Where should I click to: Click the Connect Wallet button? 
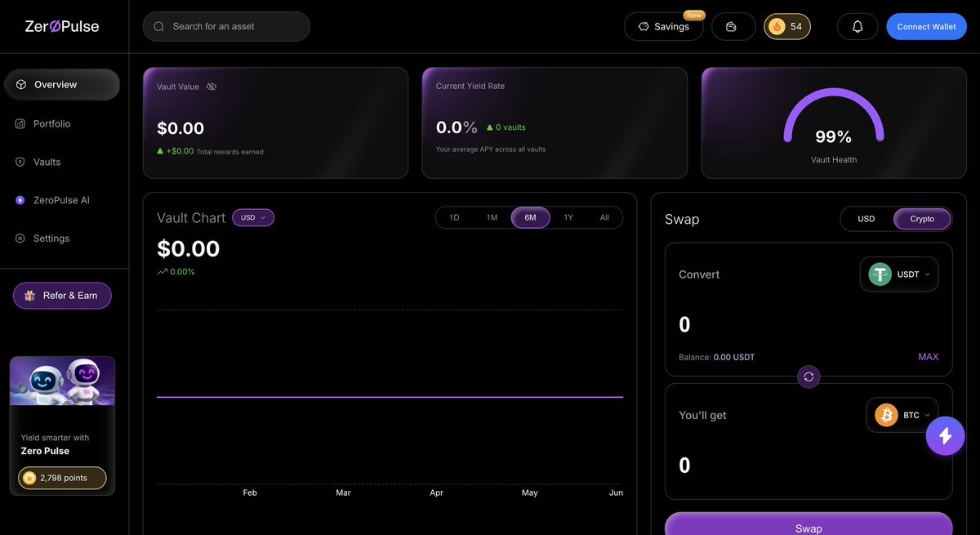coord(926,26)
